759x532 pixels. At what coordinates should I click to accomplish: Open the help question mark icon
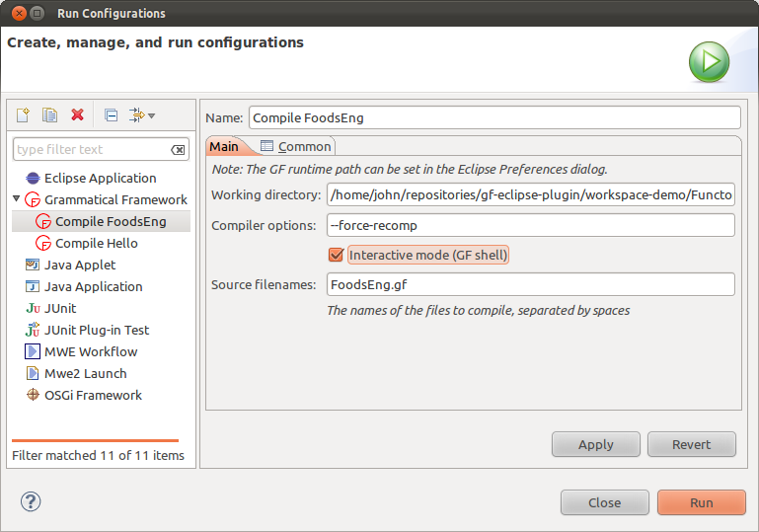[x=31, y=501]
